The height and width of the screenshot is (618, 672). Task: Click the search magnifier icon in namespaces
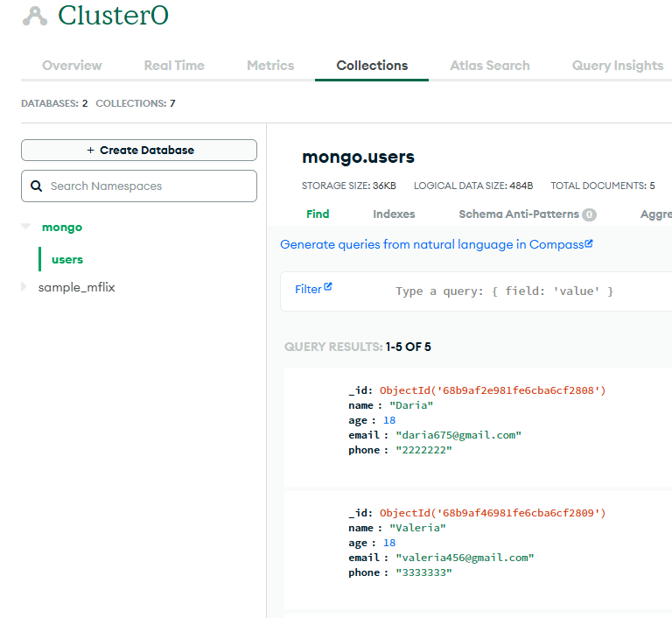coord(37,186)
